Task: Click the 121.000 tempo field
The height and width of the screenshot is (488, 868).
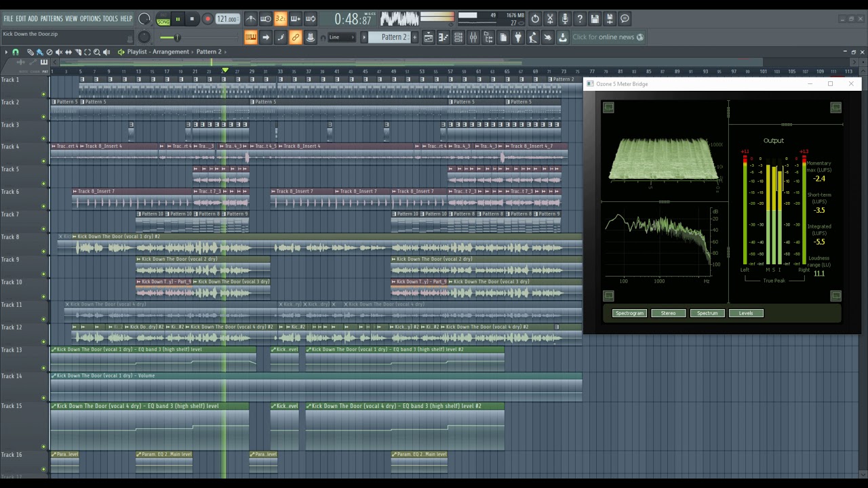Action: coord(227,19)
